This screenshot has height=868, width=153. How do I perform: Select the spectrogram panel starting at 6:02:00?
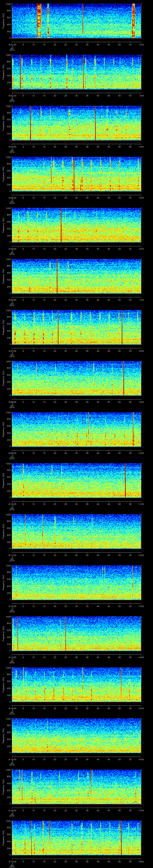coord(77,72)
